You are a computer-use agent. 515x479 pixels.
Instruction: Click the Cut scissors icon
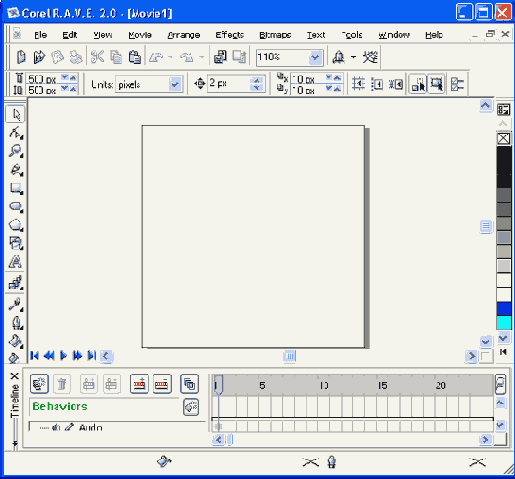coord(97,57)
